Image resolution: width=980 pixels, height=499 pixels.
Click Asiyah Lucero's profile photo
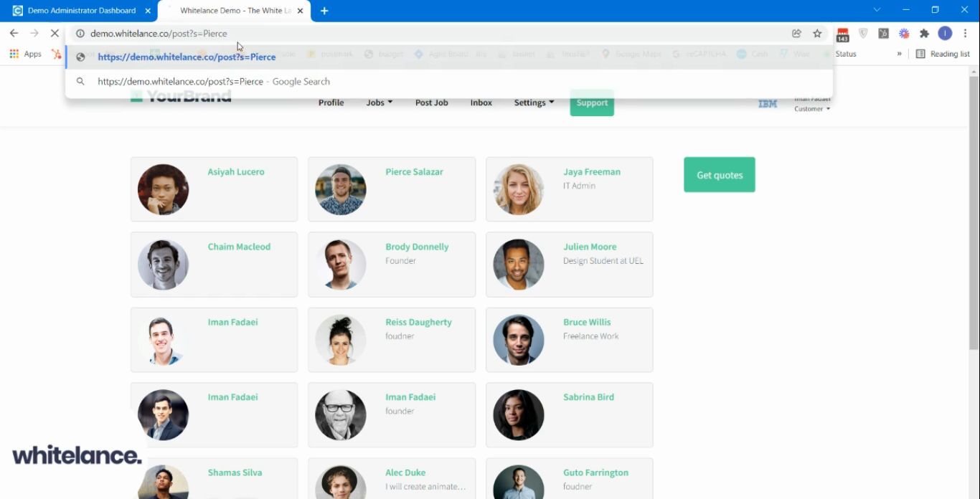coord(163,189)
